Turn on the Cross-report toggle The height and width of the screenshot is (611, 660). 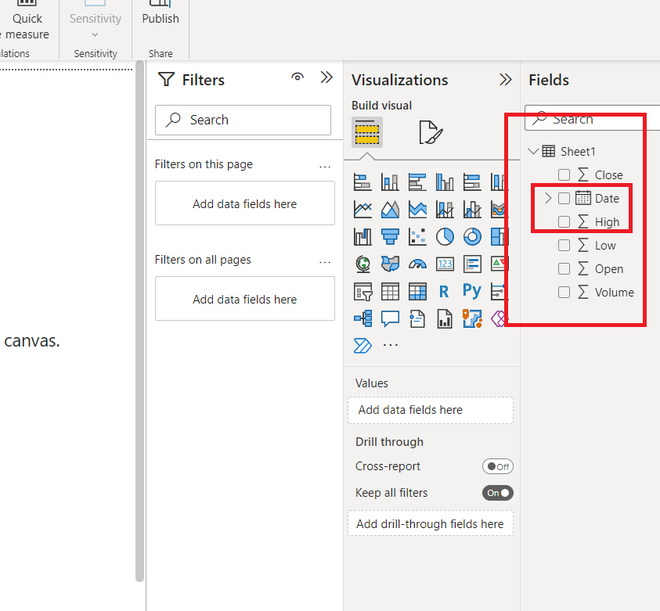498,466
